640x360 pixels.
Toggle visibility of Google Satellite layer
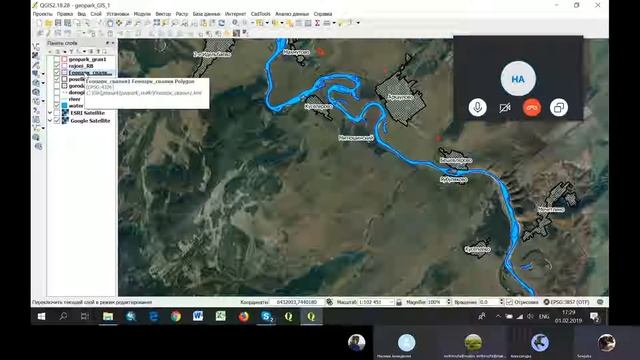tap(57, 121)
